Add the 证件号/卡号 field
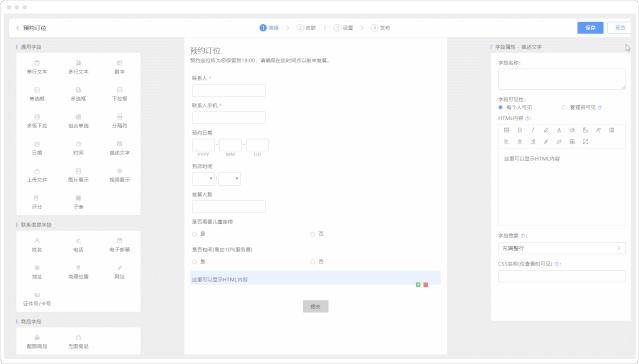The width and height of the screenshot is (639, 364). 37,300
